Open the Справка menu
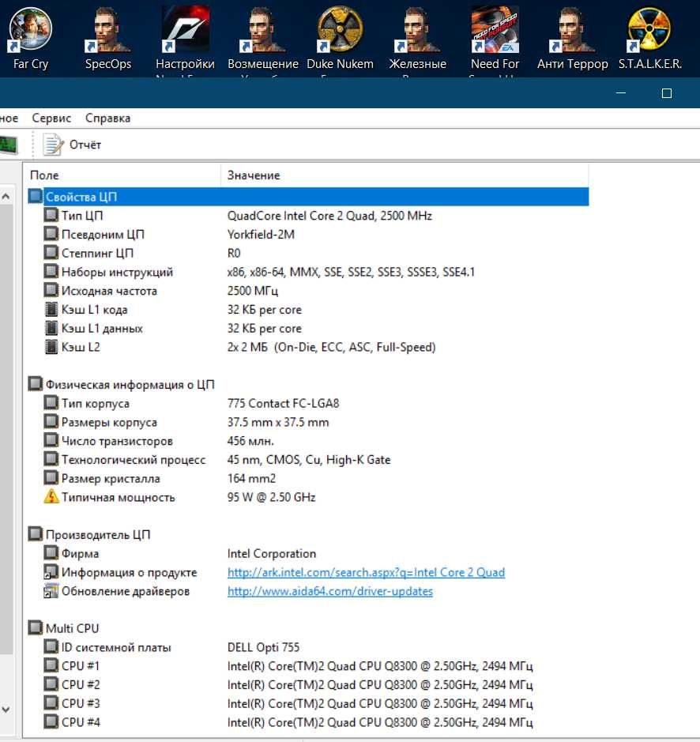Image resolution: width=700 pixels, height=742 pixels. point(107,118)
